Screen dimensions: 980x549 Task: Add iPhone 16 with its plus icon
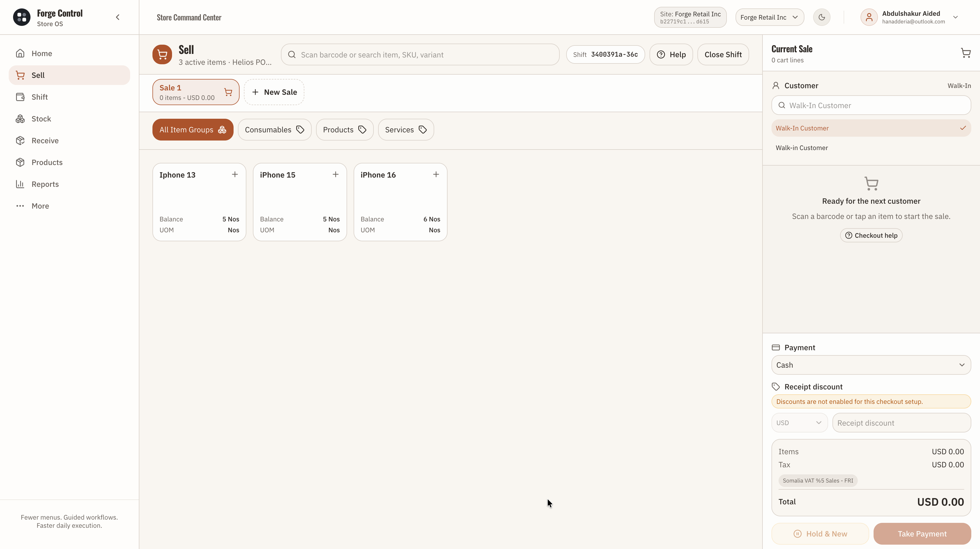[x=436, y=174]
